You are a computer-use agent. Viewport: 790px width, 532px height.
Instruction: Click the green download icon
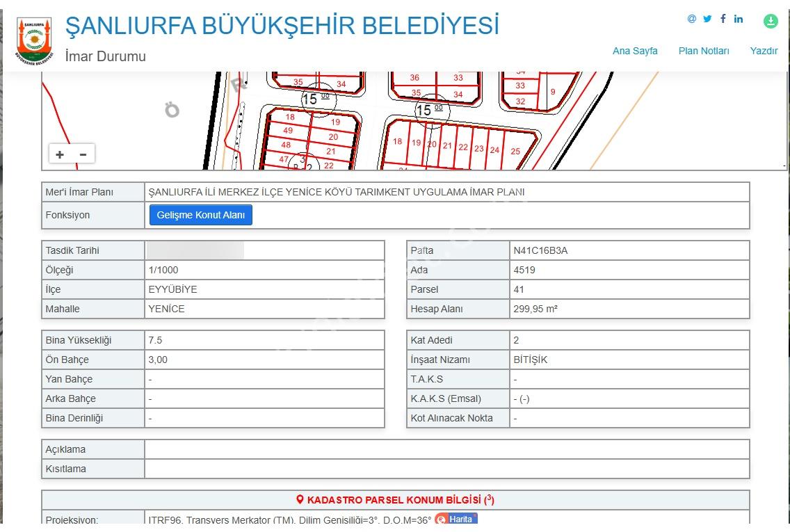771,21
